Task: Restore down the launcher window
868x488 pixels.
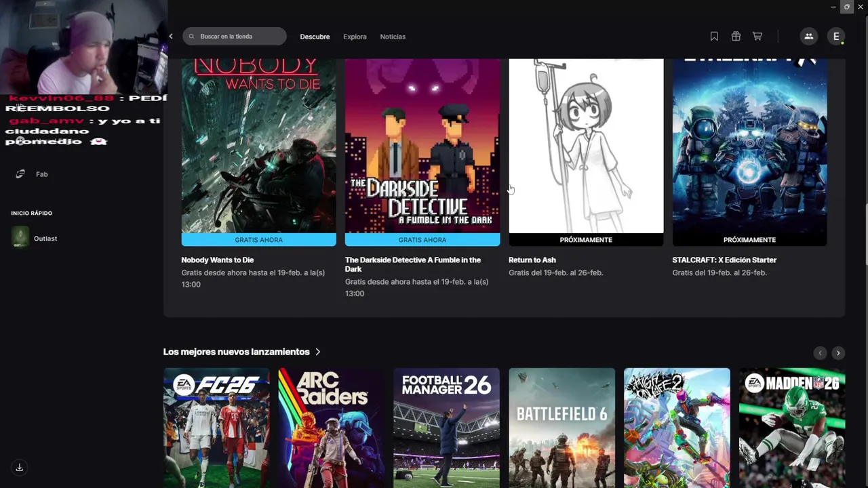Action: 847,7
